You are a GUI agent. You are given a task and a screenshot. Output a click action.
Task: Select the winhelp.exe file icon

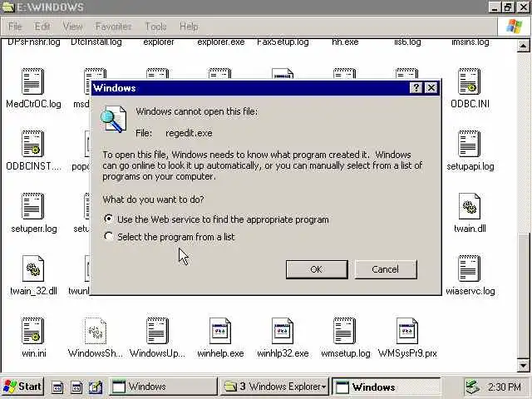pos(220,331)
